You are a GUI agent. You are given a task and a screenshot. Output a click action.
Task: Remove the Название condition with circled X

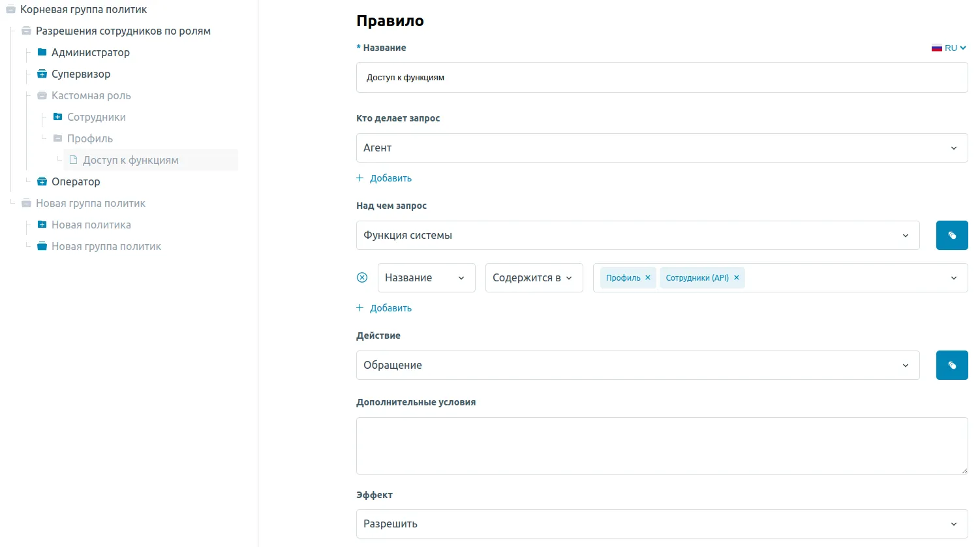click(x=362, y=277)
